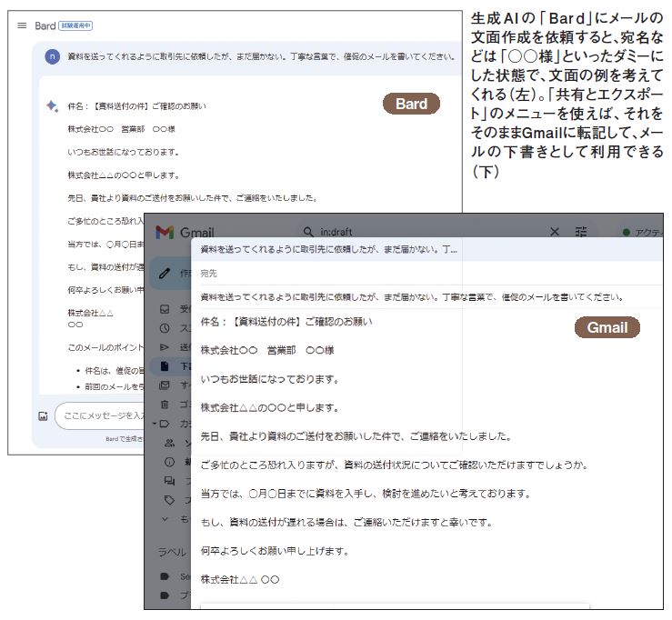
Task: Open the promotions tag icon category
Action: [x=170, y=500]
